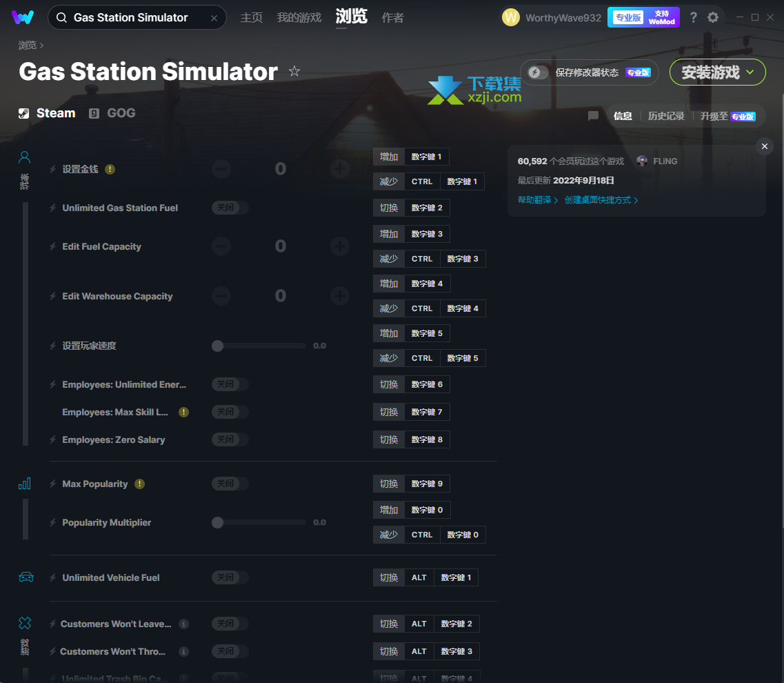Open the 作者 tab
Viewport: 784px width, 683px height.
[x=392, y=18]
